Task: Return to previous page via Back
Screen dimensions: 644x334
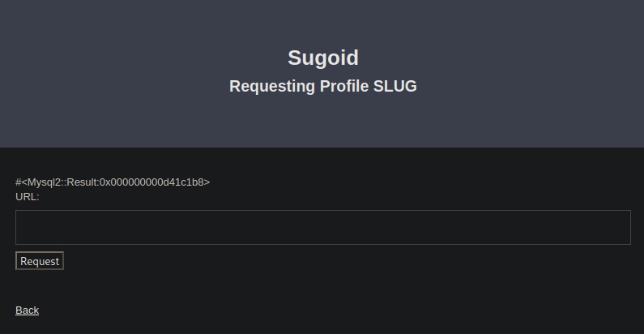Action: (27, 310)
